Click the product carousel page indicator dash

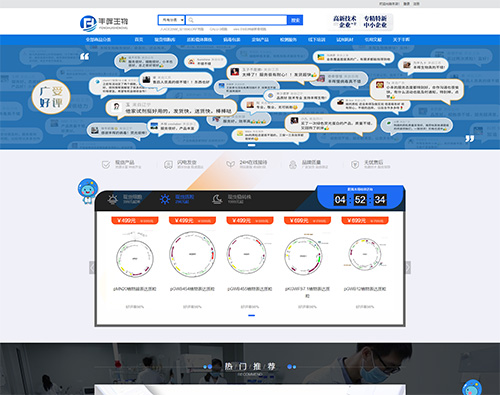252,315
